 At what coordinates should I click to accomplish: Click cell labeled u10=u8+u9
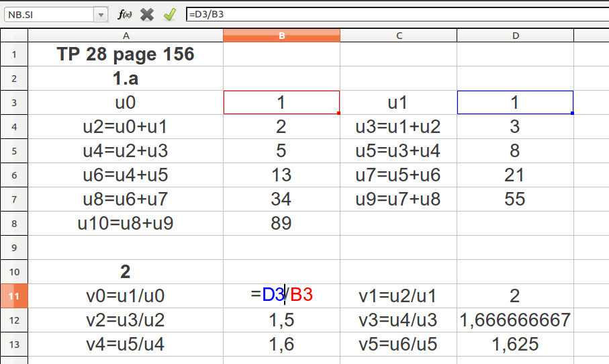[x=126, y=223]
